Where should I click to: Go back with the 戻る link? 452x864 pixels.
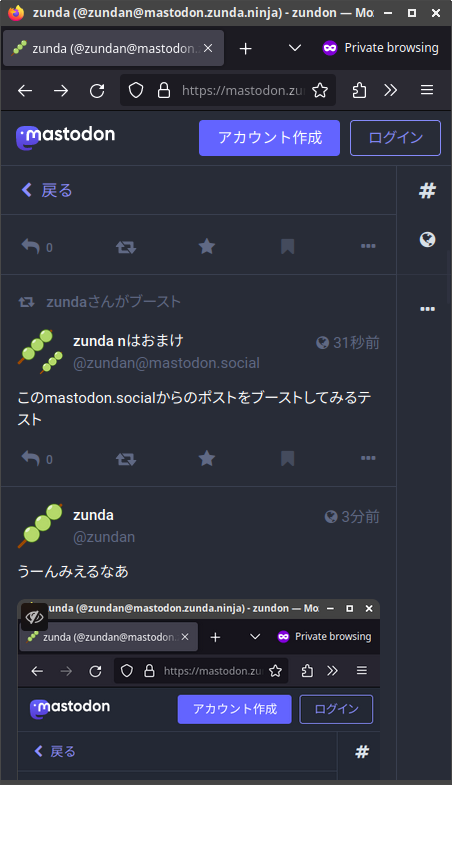(47, 190)
